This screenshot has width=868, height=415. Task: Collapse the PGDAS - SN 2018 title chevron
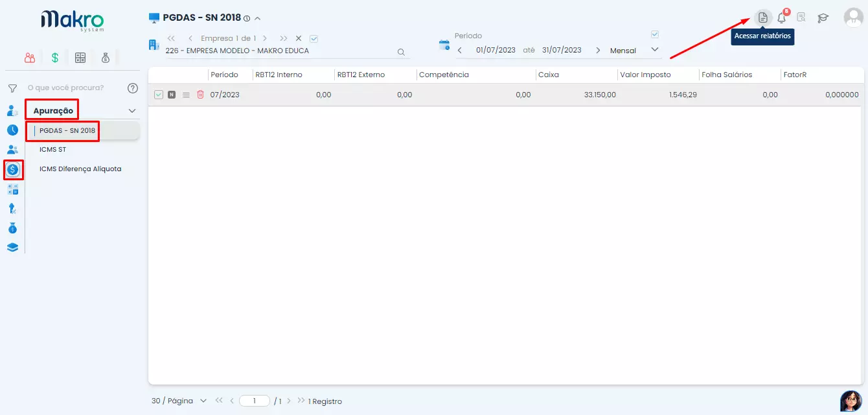tap(258, 18)
